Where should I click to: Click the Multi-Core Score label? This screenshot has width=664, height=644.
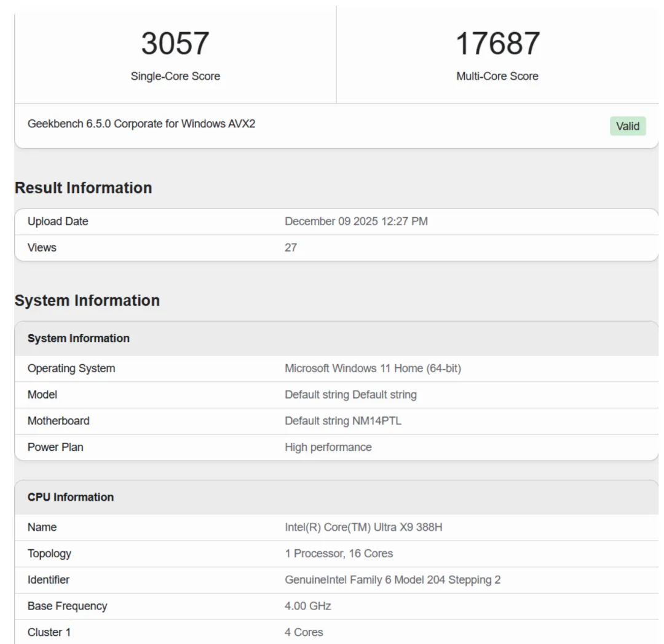coord(498,76)
